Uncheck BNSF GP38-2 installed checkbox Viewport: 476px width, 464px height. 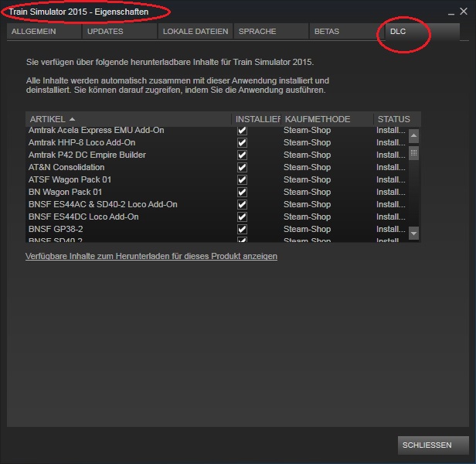tap(242, 229)
